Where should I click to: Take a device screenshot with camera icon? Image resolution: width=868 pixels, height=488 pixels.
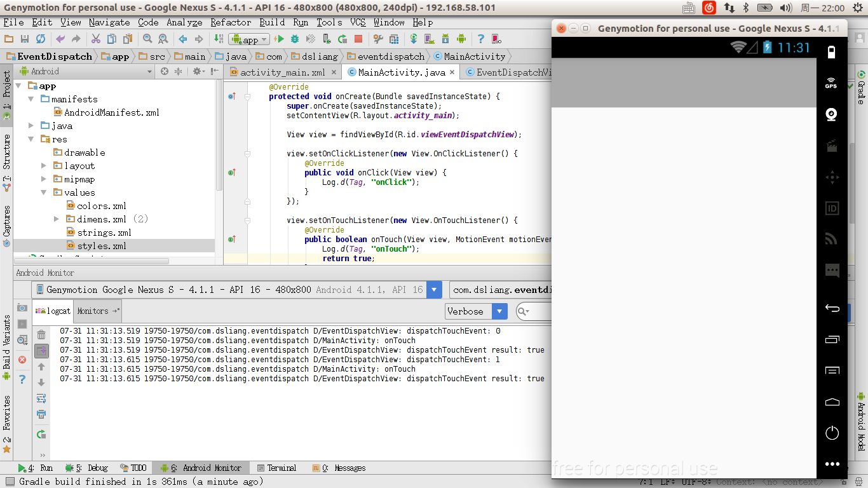coord(22,308)
